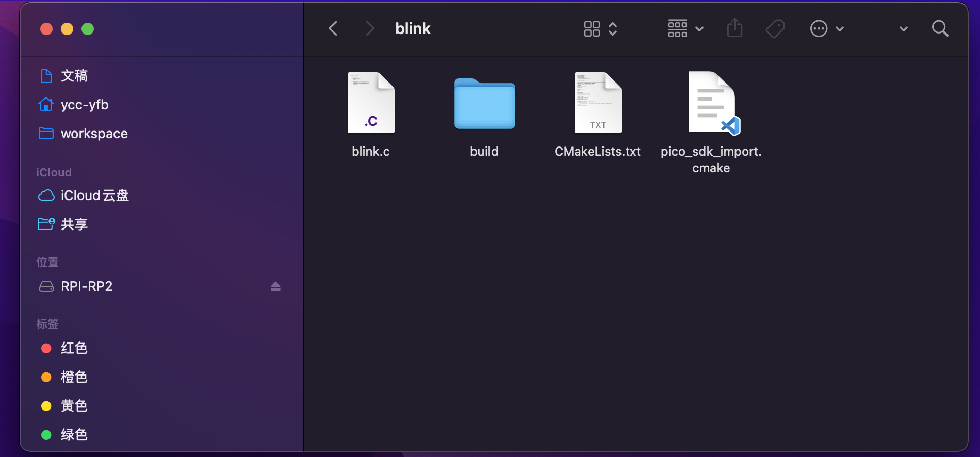Viewport: 980px width, 457px height.
Task: Go forward with the right chevron
Action: pyautogui.click(x=370, y=28)
